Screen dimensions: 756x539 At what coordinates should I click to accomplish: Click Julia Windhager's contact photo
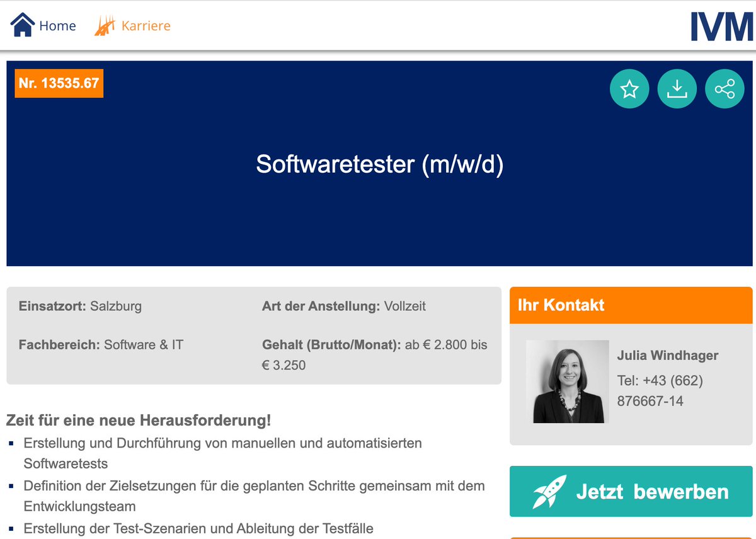pos(568,381)
